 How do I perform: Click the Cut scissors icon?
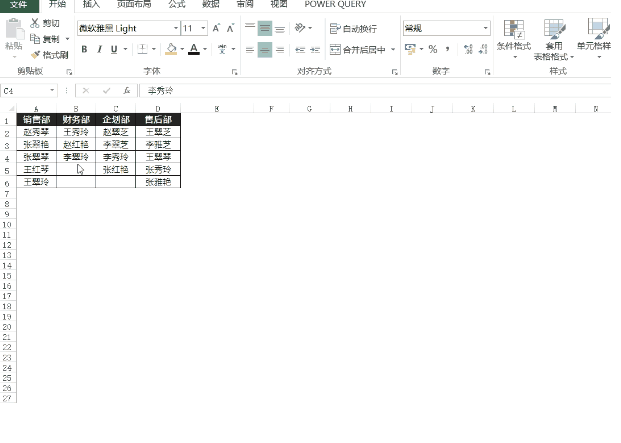(x=35, y=23)
